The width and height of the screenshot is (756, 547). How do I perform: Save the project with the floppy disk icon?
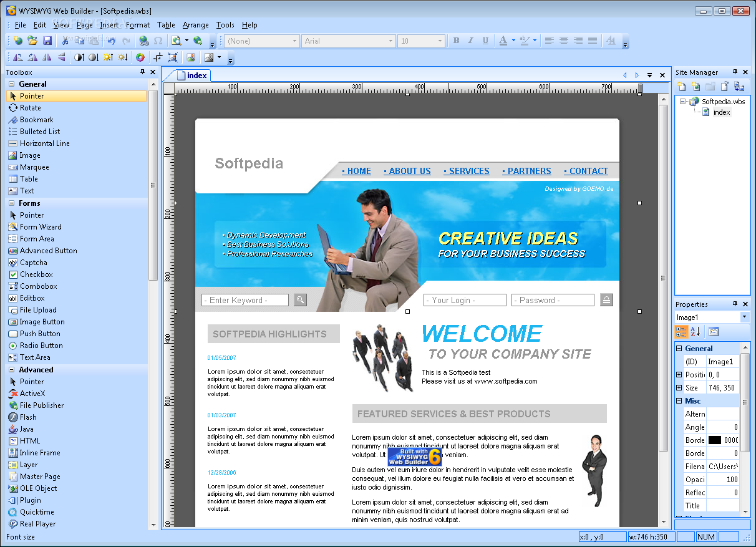47,41
